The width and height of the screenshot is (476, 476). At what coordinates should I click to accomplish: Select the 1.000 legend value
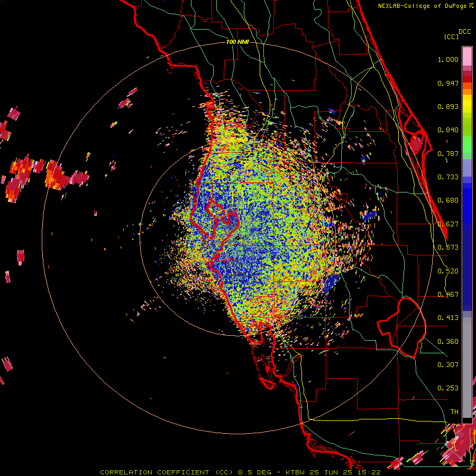pyautogui.click(x=448, y=60)
